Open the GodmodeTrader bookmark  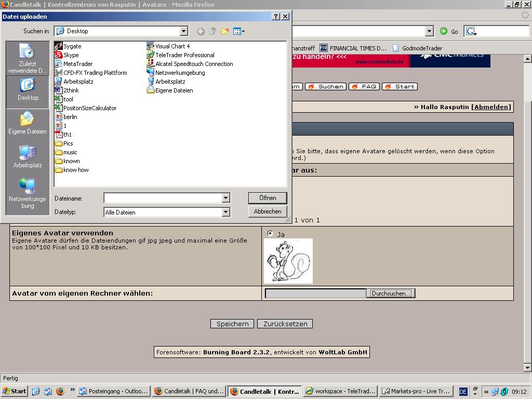click(418, 48)
